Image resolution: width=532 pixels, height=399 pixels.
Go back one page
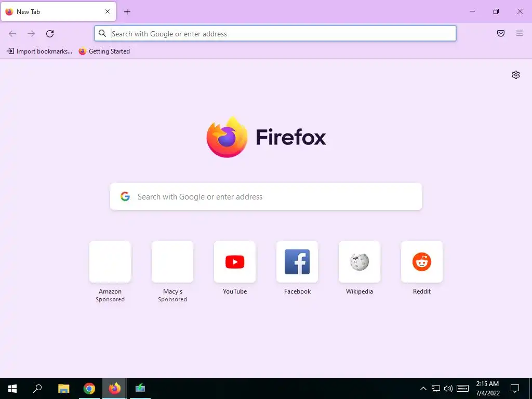[x=12, y=34]
